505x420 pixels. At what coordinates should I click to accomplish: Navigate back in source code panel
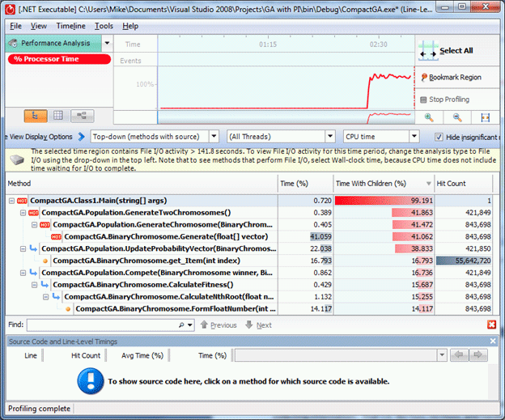click(459, 355)
